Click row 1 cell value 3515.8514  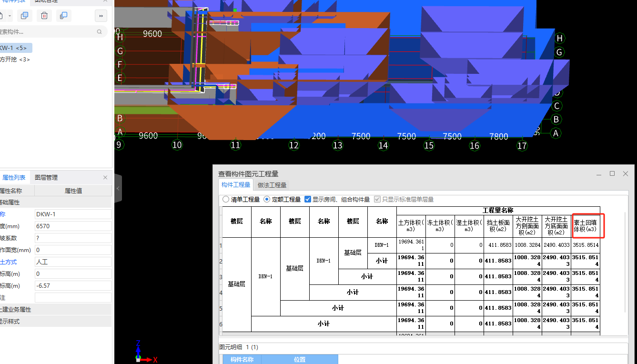pos(586,245)
